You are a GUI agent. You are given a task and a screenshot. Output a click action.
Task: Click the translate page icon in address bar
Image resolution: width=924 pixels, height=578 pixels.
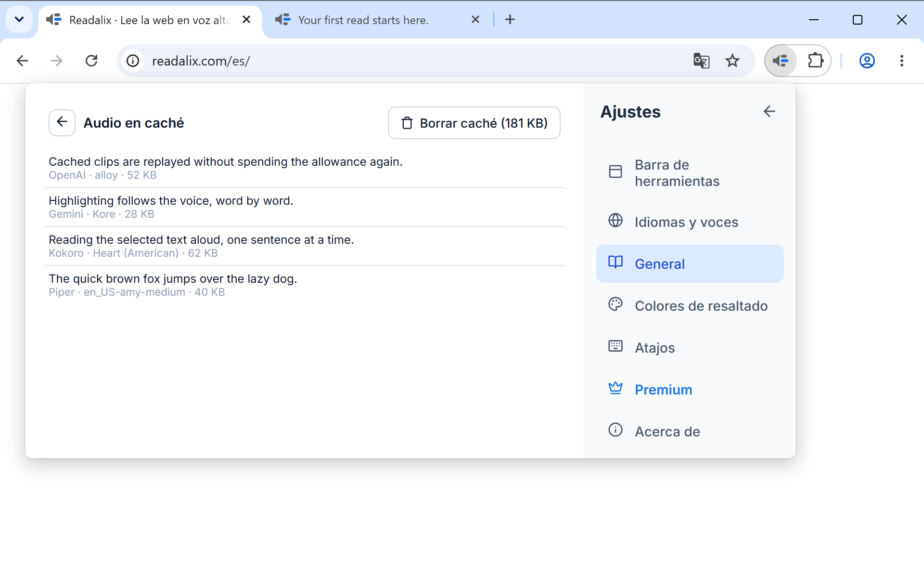(x=701, y=61)
